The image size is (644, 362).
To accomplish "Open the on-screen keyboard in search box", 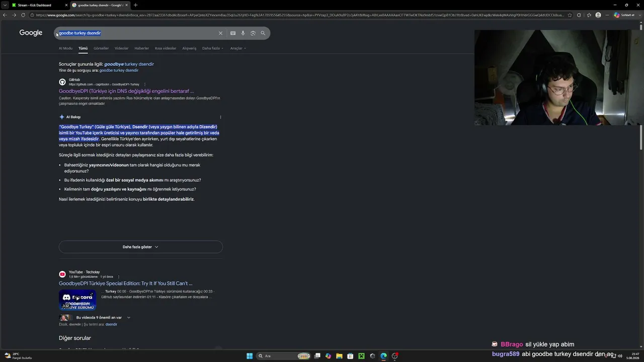I will 233,33.
